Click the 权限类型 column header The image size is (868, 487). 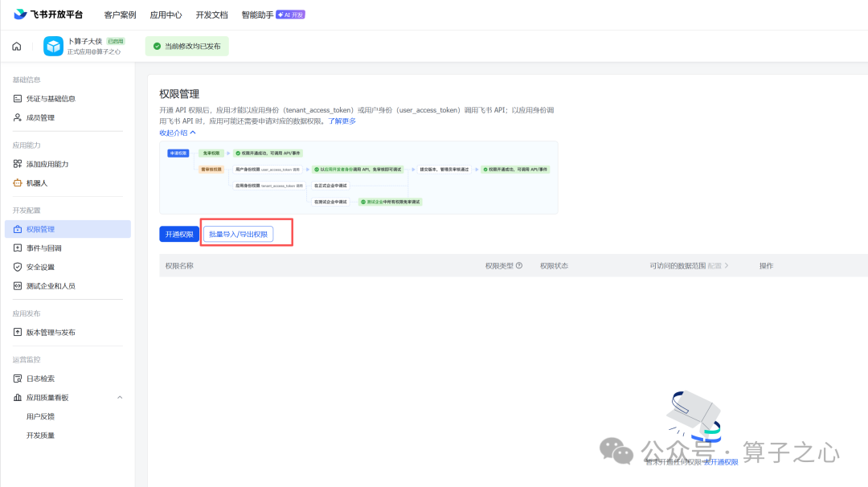499,266
